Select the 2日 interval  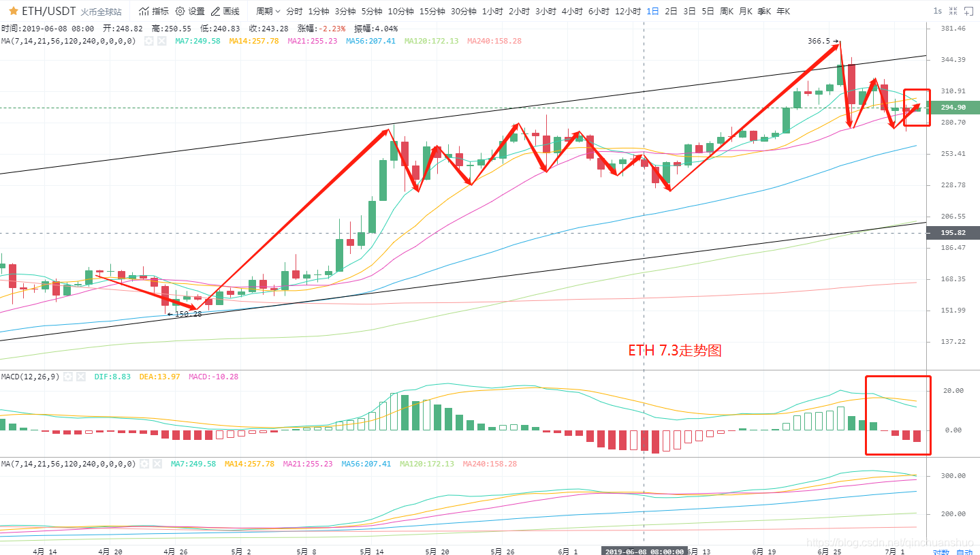(671, 11)
